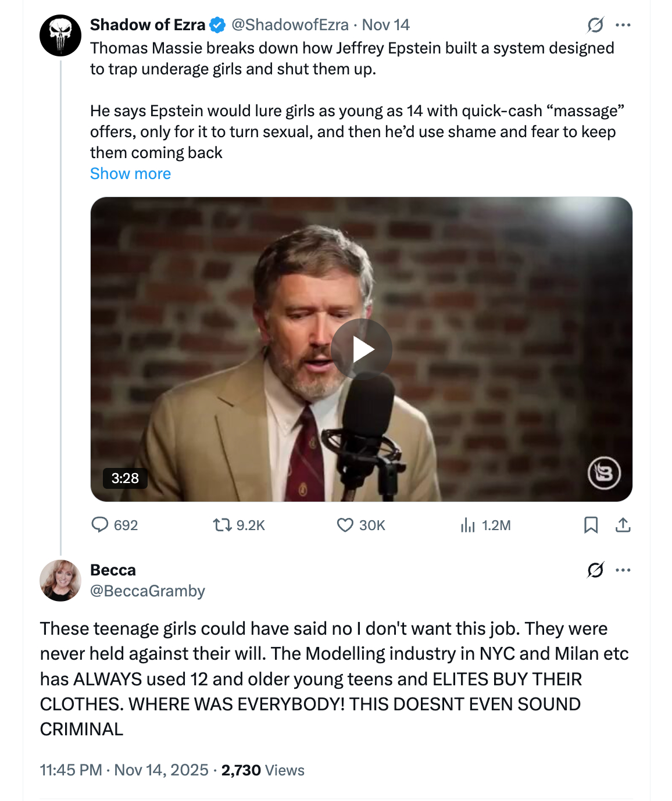Bookmark the Shadow of Ezra tweet

click(591, 525)
